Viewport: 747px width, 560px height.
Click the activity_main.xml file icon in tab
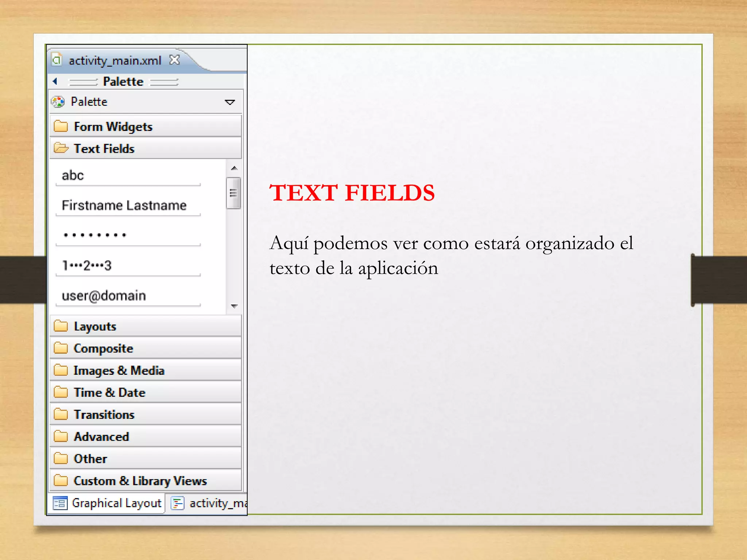57,60
